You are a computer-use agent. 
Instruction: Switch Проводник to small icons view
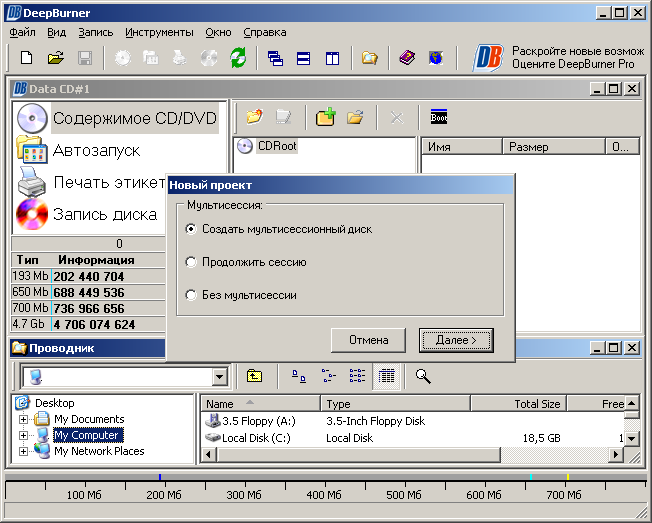(328, 376)
